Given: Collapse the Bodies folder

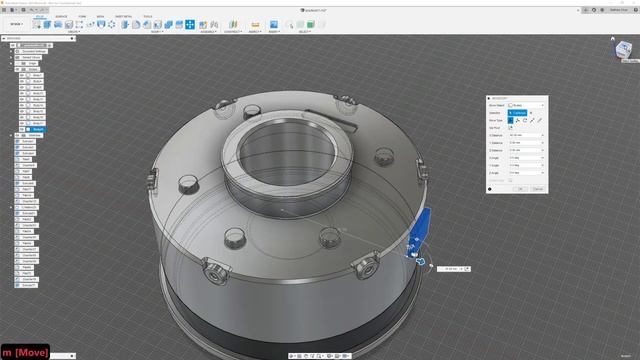Looking at the screenshot, I should point(11,69).
